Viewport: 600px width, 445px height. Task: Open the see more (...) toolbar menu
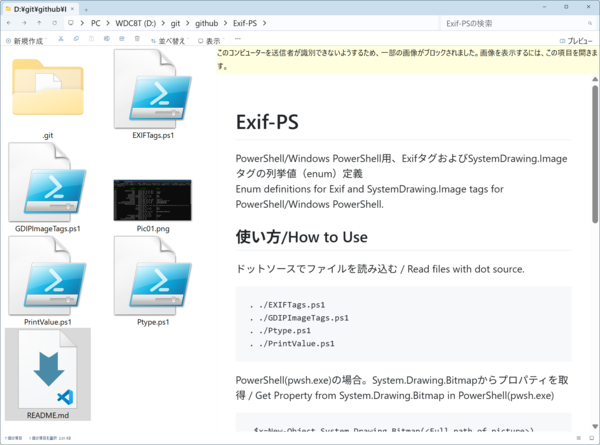(238, 39)
